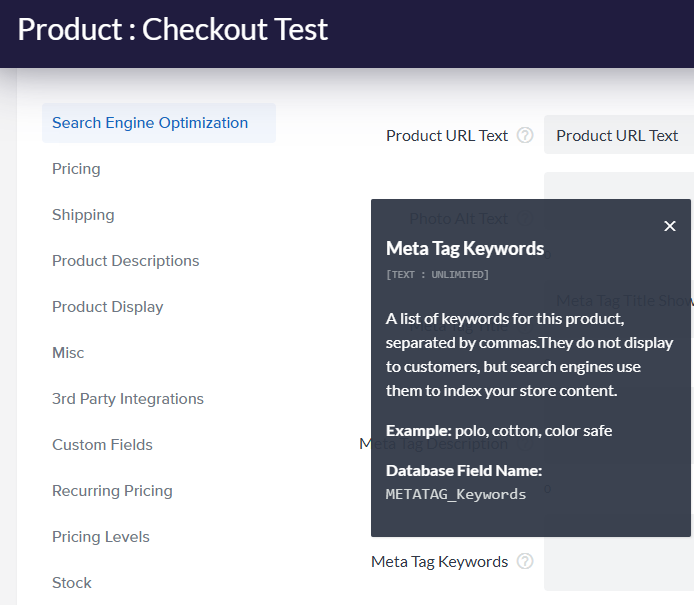
Task: Open the Search Engine Optimization section
Action: [150, 123]
